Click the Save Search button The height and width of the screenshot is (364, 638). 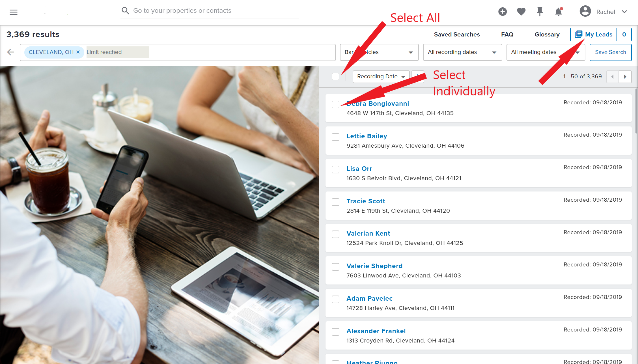pos(611,52)
